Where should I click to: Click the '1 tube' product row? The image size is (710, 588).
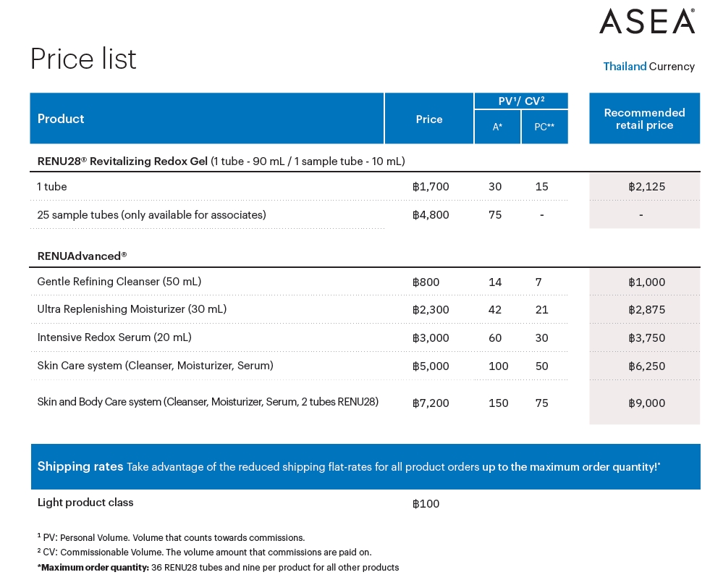click(x=299, y=187)
